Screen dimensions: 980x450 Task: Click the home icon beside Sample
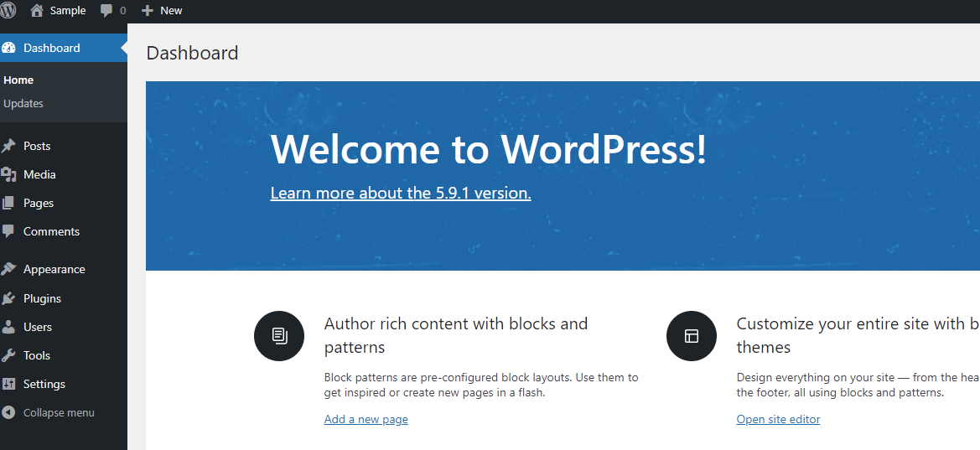[37, 10]
